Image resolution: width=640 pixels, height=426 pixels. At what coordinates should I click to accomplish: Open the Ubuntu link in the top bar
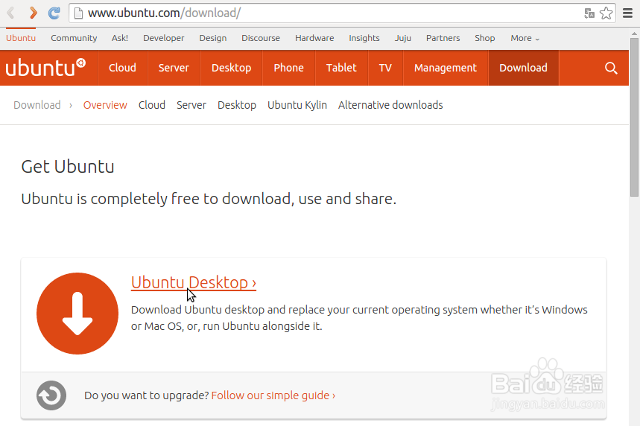(21, 38)
